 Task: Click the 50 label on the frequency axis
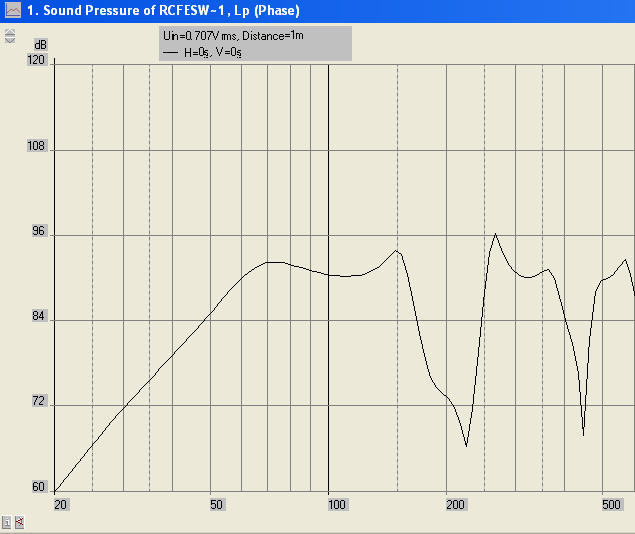[216, 504]
